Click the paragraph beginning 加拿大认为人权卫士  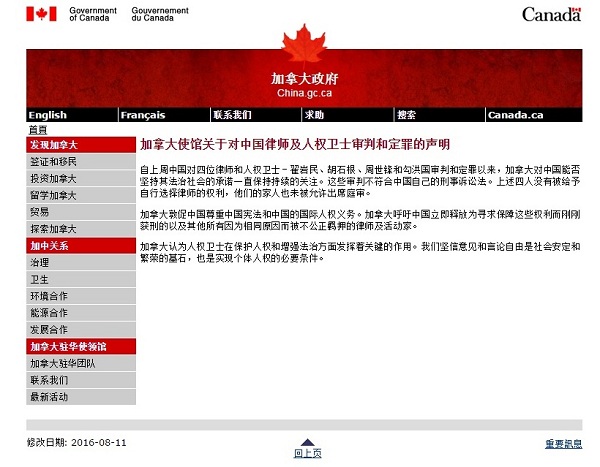pos(360,252)
